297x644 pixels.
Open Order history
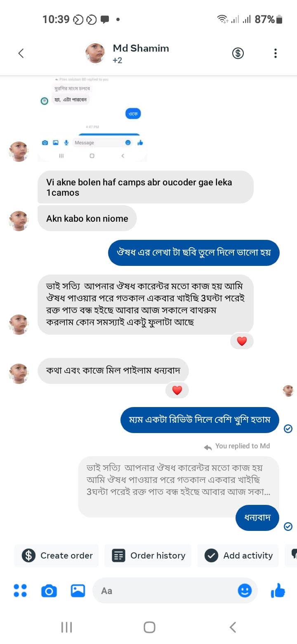click(x=149, y=556)
